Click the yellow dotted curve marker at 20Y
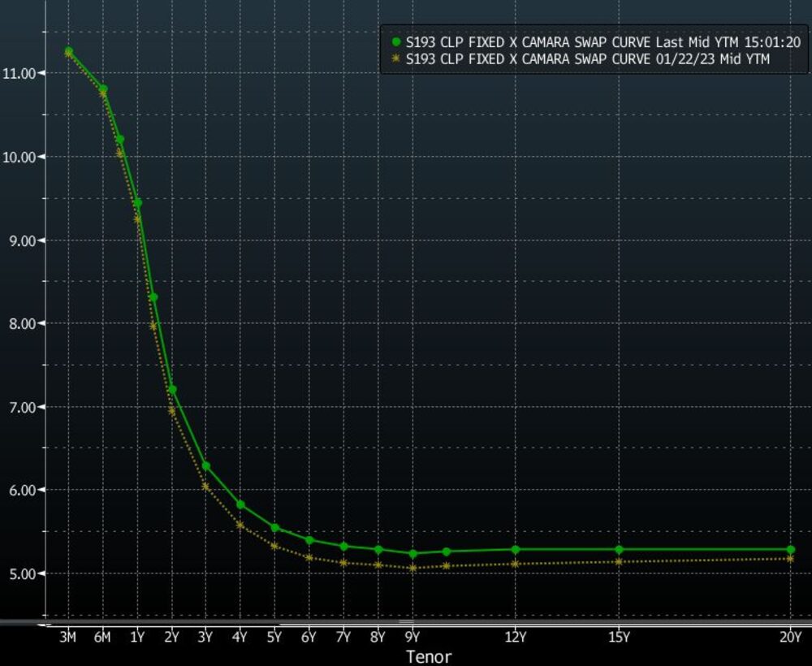This screenshot has width=812, height=666. click(x=791, y=559)
